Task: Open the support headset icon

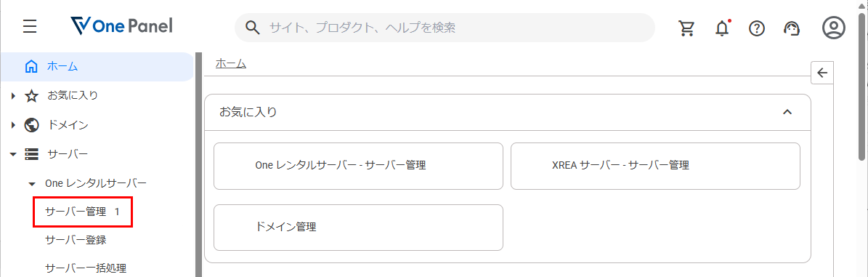Action: (792, 28)
